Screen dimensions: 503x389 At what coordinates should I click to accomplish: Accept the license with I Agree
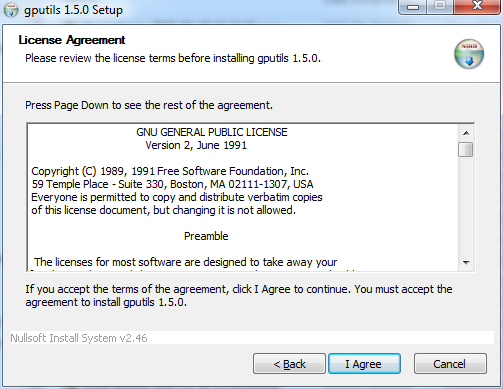click(x=364, y=364)
